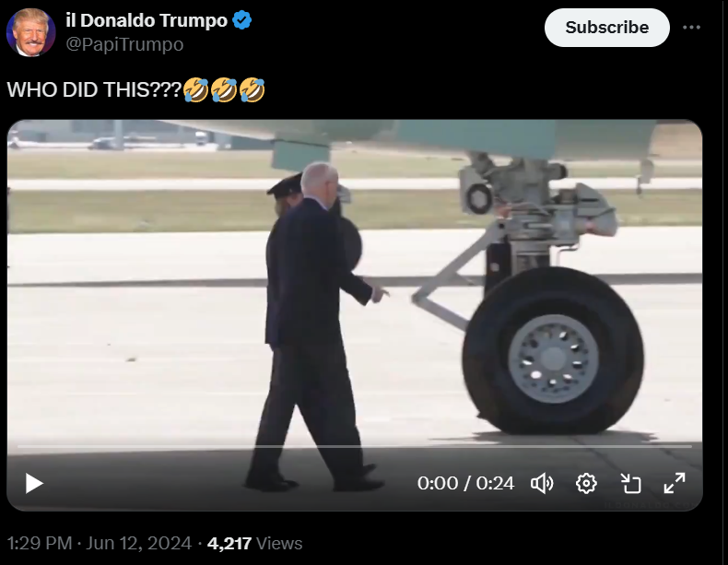
Task: Click the Jun 12, 2024 date
Action: [138, 543]
